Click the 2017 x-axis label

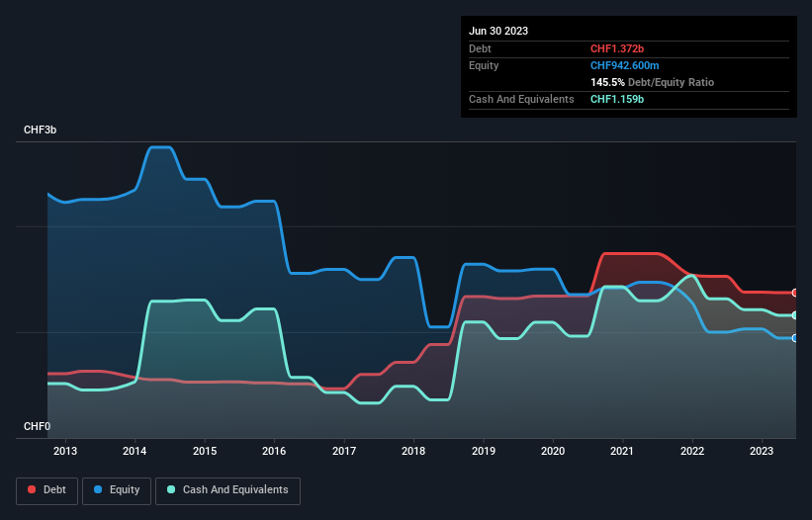click(344, 451)
